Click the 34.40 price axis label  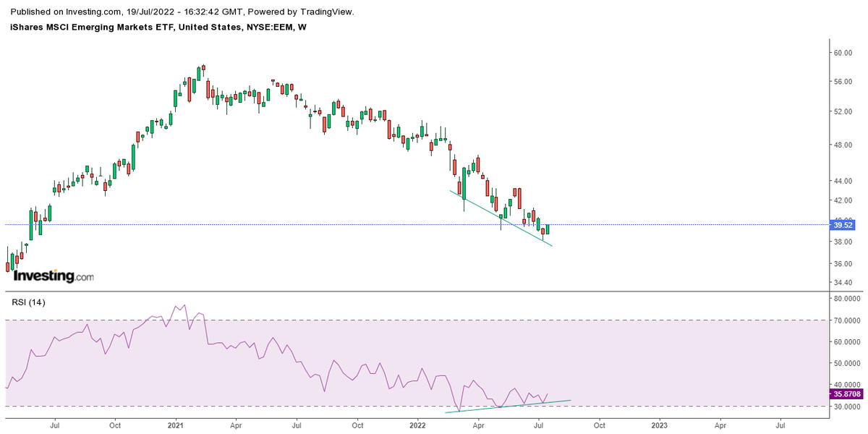pos(843,284)
